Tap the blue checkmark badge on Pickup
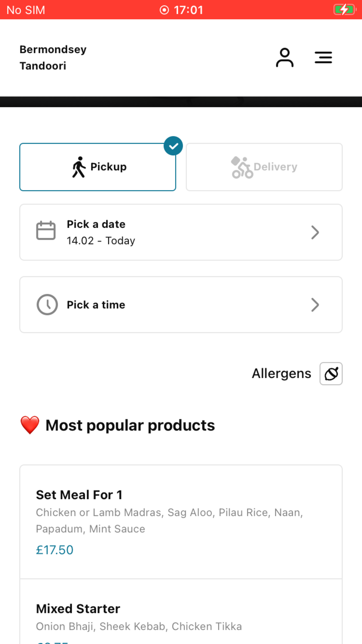The height and width of the screenshot is (644, 362). 173,146
